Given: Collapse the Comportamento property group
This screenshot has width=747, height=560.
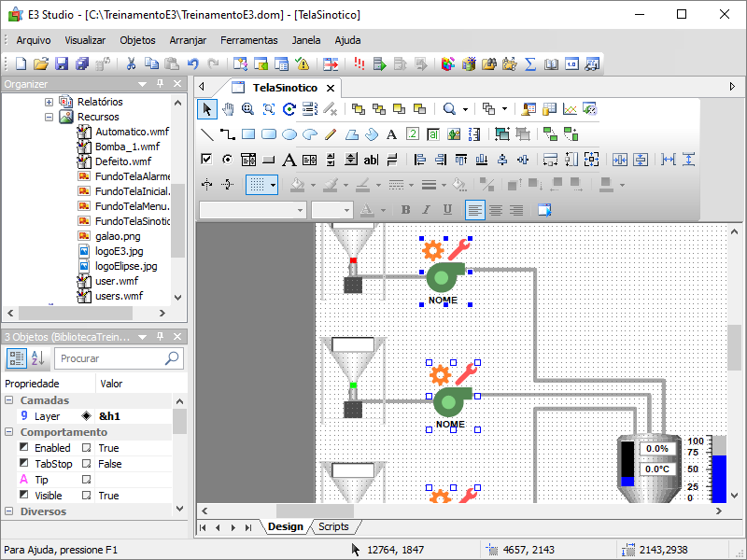Looking at the screenshot, I should click(x=9, y=432).
